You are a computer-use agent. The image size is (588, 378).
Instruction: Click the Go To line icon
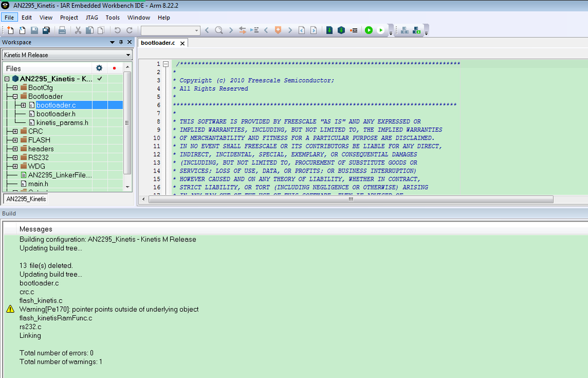click(254, 31)
